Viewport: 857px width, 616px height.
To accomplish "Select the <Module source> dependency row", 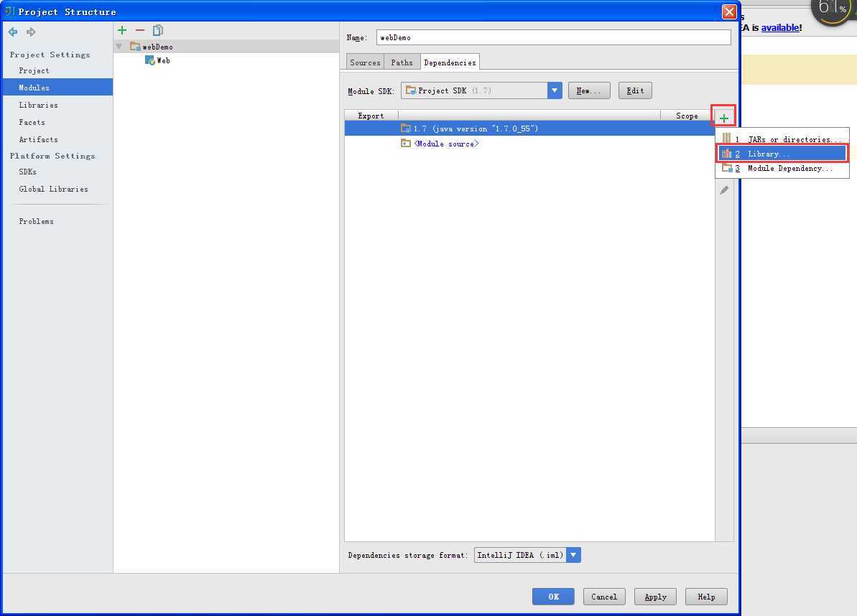I will pos(529,144).
